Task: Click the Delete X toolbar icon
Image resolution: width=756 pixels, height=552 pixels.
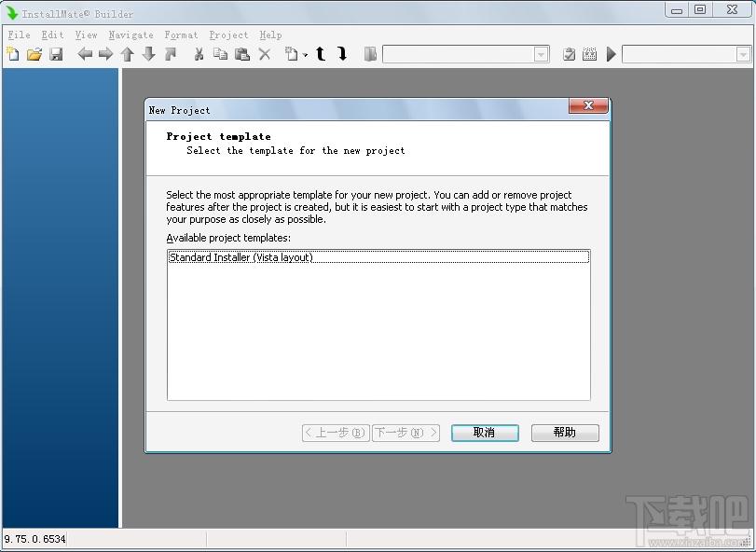Action: point(264,54)
